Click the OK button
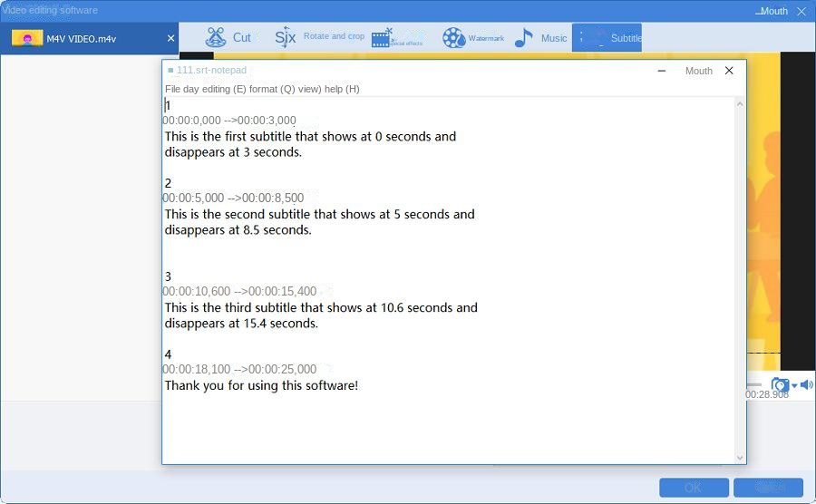Screen dimensions: 816x504 [694, 488]
